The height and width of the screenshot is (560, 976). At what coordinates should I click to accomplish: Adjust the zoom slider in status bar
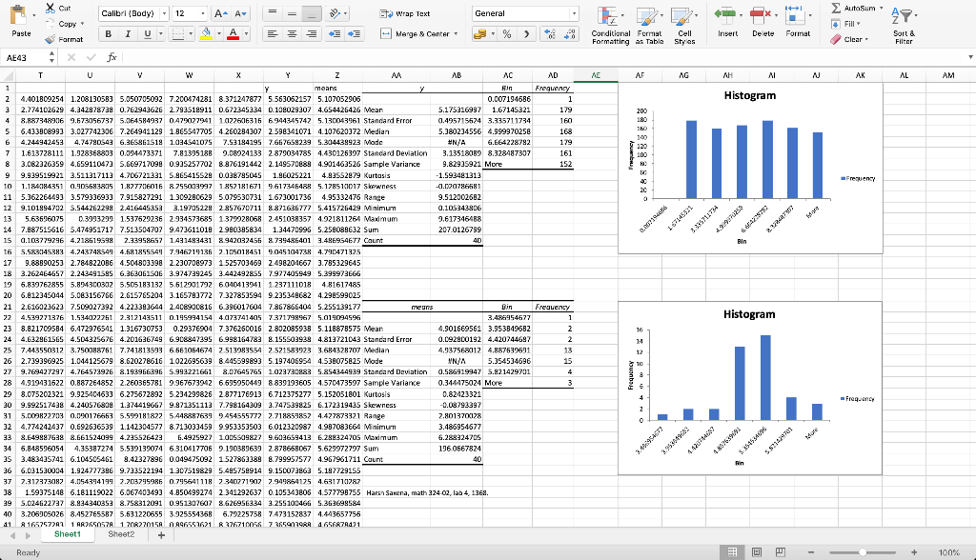click(x=862, y=552)
